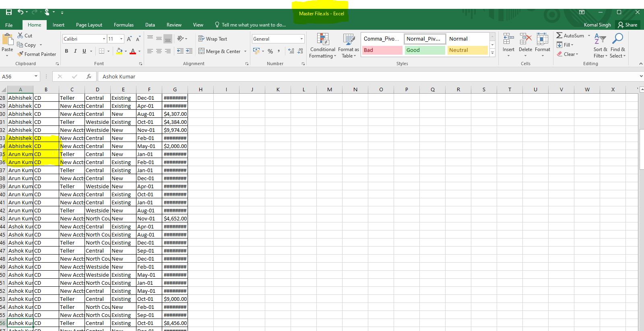Click the AutoSum sigma icon
The image size is (644, 331).
[559, 35]
